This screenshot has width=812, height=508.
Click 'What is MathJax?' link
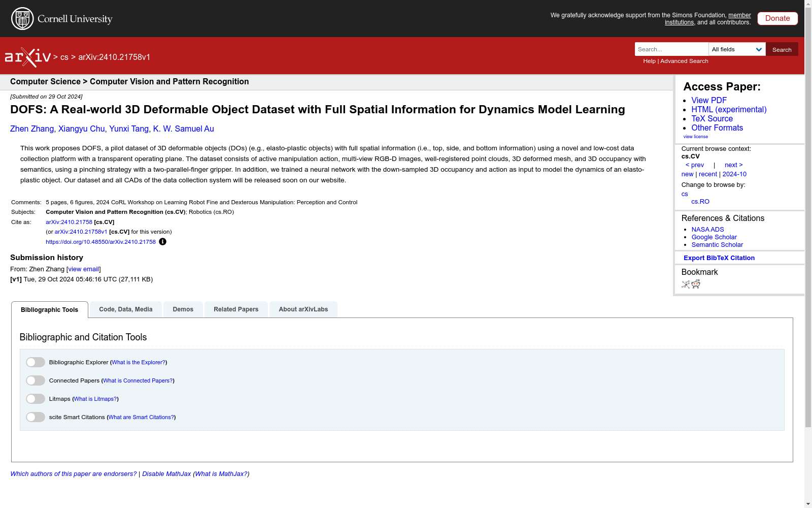point(221,474)
